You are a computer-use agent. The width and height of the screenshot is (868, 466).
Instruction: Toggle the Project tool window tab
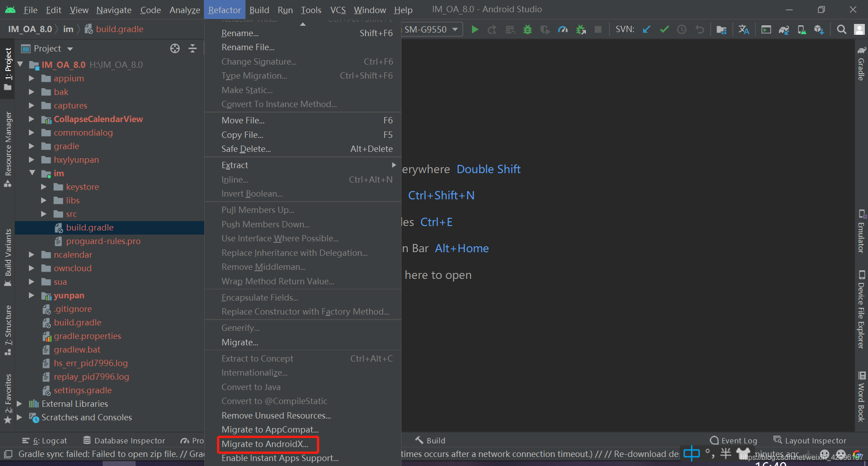(x=8, y=69)
